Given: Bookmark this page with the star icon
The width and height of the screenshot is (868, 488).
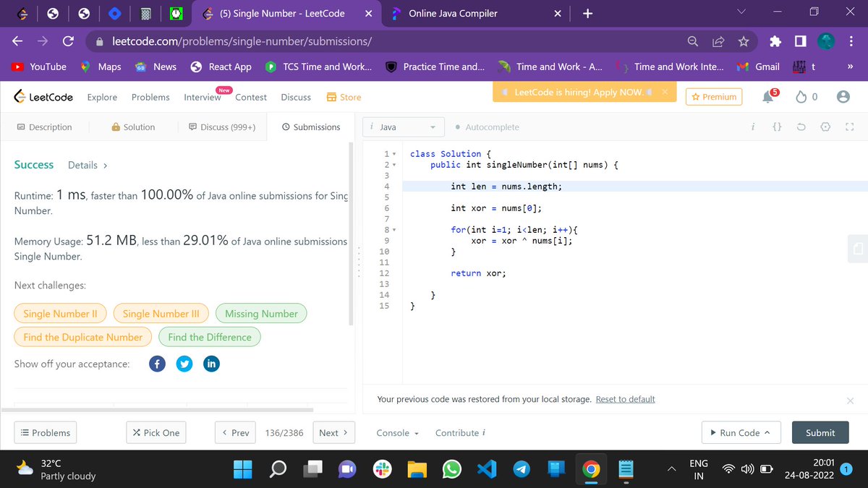Looking at the screenshot, I should tap(743, 41).
